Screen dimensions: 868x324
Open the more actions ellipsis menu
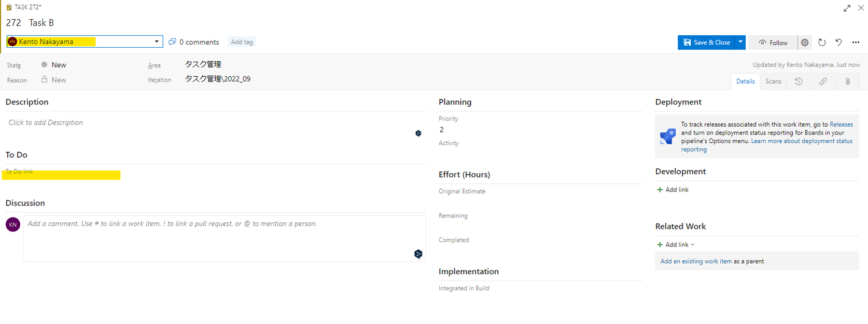856,43
